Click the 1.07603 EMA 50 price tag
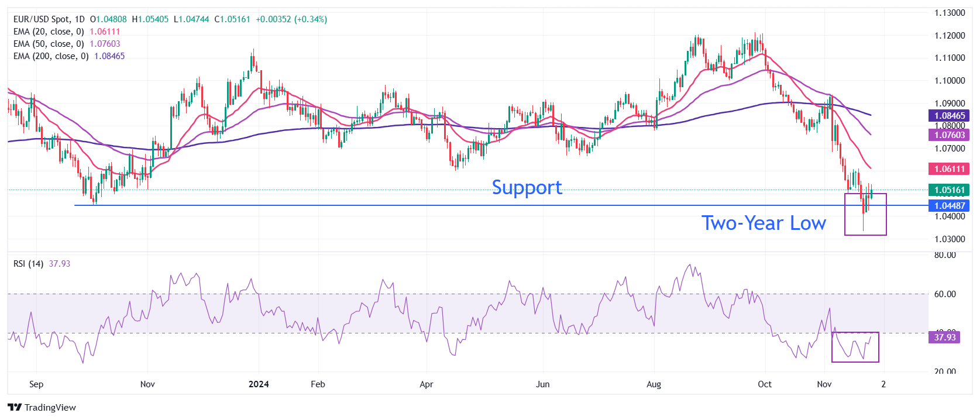The width and height of the screenshot is (980, 420). (x=949, y=135)
